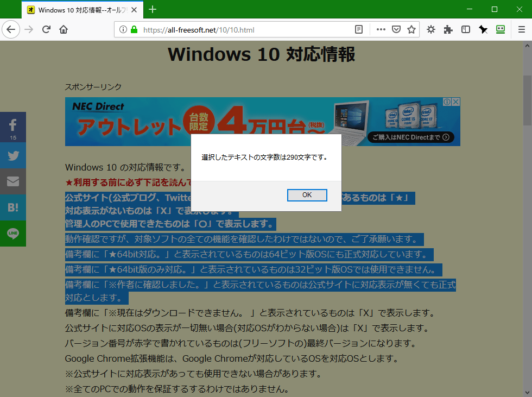Click the scrollbar up arrow
The width and height of the screenshot is (532, 397).
[x=527, y=46]
